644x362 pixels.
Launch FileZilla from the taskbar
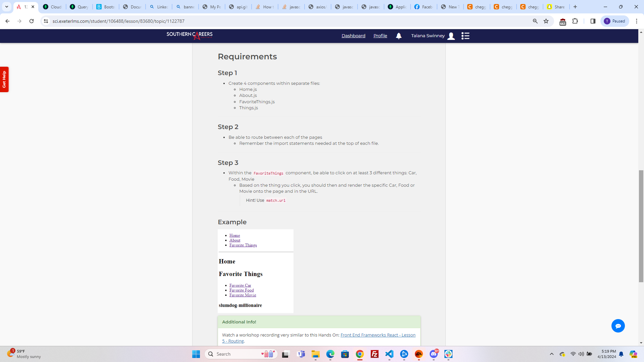pos(375,354)
